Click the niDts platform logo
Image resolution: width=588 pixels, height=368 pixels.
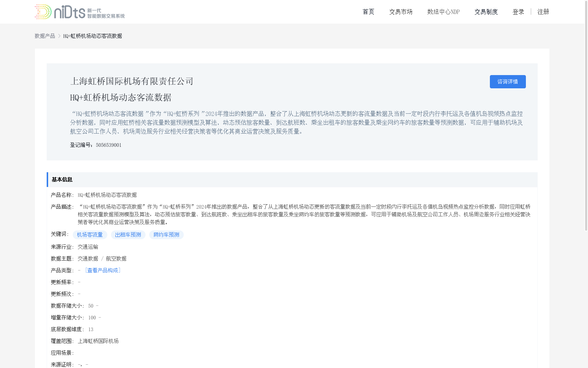coord(79,11)
